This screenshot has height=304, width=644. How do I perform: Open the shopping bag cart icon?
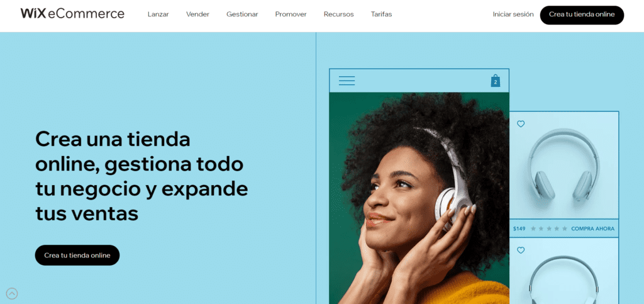(496, 81)
